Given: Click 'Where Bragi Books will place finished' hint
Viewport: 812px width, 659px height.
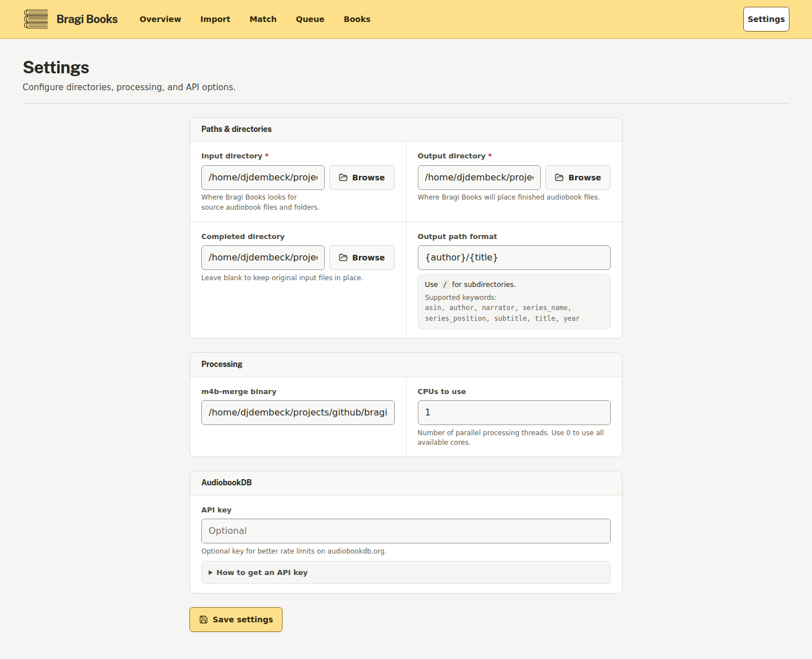Looking at the screenshot, I should [x=509, y=197].
